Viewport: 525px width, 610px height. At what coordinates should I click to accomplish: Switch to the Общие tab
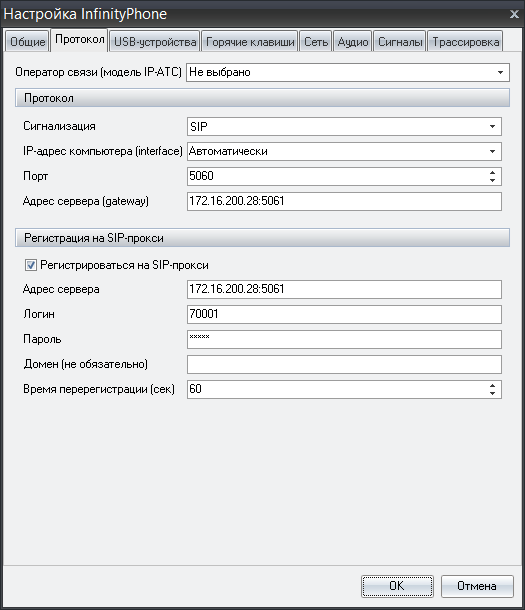(x=27, y=41)
